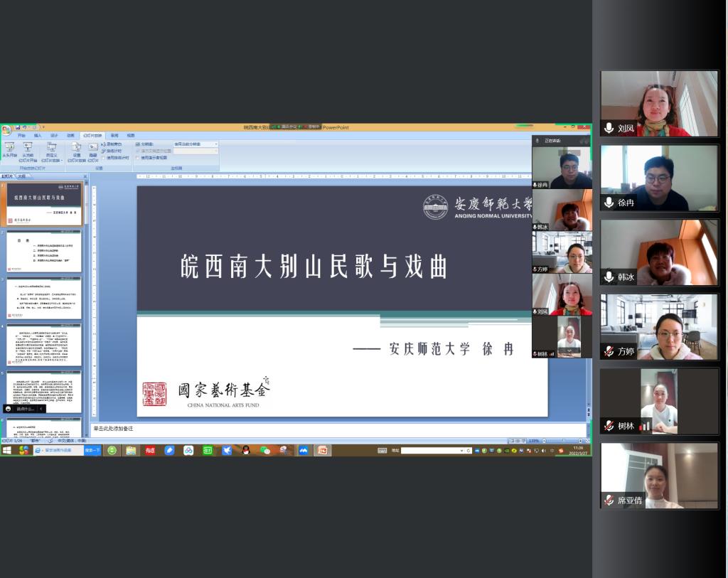Image resolution: width=728 pixels, height=578 pixels.
Task: Switch to the Outline (大纲) pane tab
Action: coord(21,176)
